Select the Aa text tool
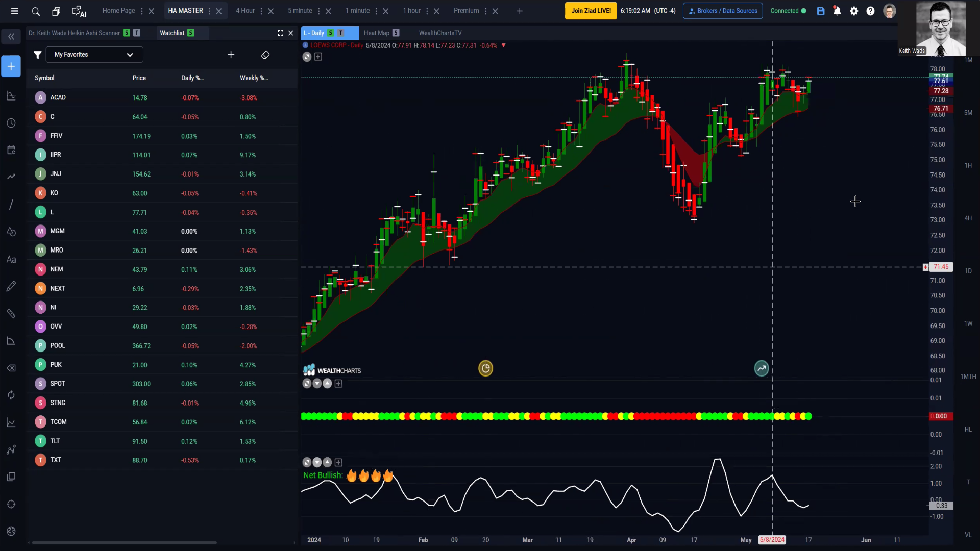 click(x=11, y=259)
